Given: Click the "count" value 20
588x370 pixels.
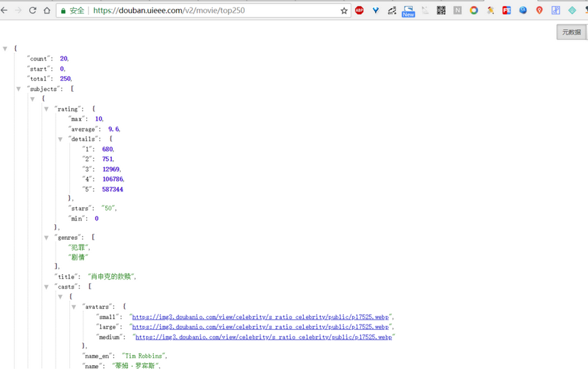Looking at the screenshot, I should coord(64,58).
